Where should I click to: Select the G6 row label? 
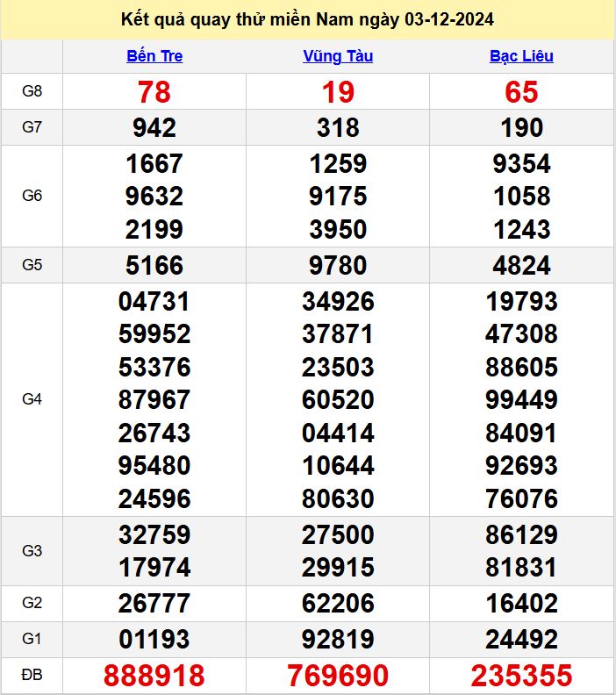point(32,196)
